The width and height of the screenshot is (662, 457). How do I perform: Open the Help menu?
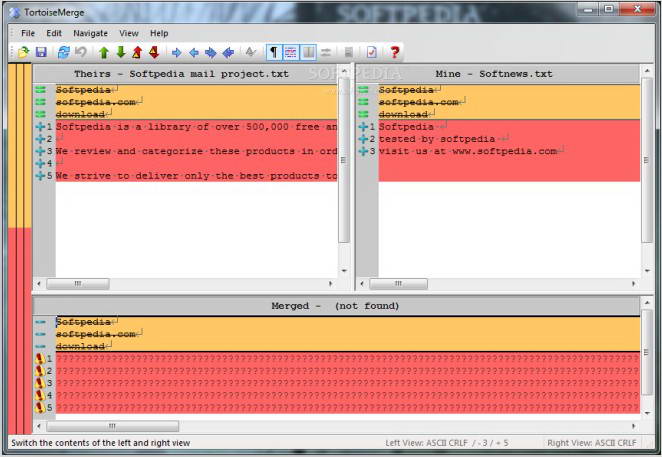click(x=159, y=33)
